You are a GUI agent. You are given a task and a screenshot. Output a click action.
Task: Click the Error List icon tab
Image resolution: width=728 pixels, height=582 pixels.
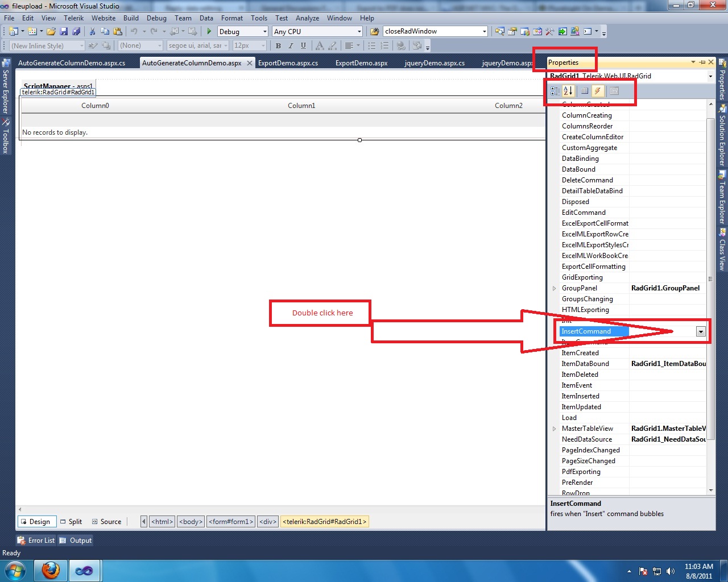click(x=36, y=540)
